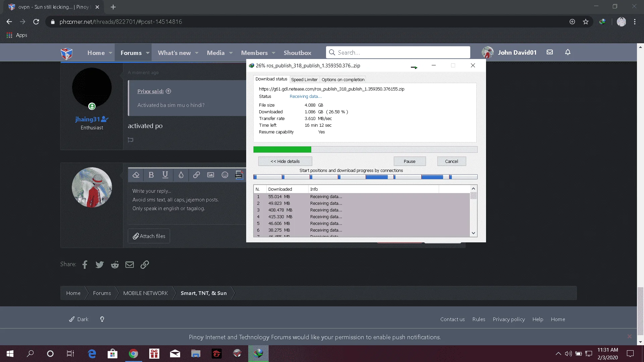Click the report flag under the jhaing31 post
Image resolution: width=644 pixels, height=362 pixels.
(130, 140)
